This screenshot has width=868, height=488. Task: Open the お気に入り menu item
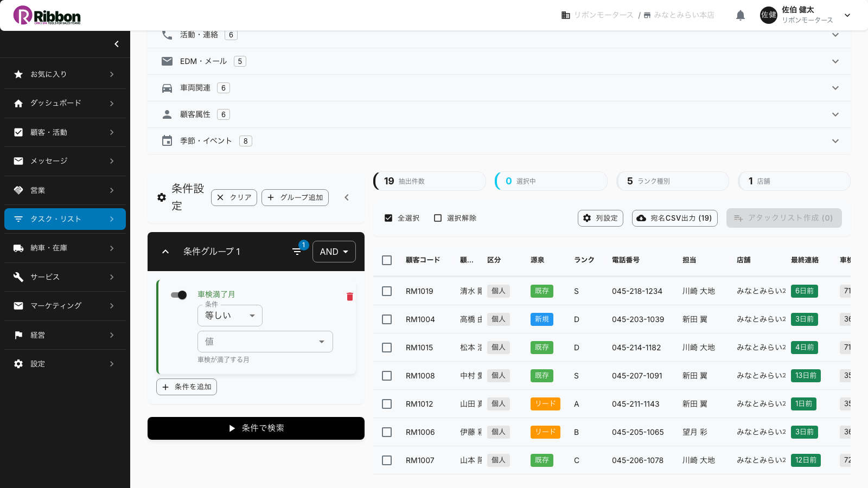coord(65,74)
